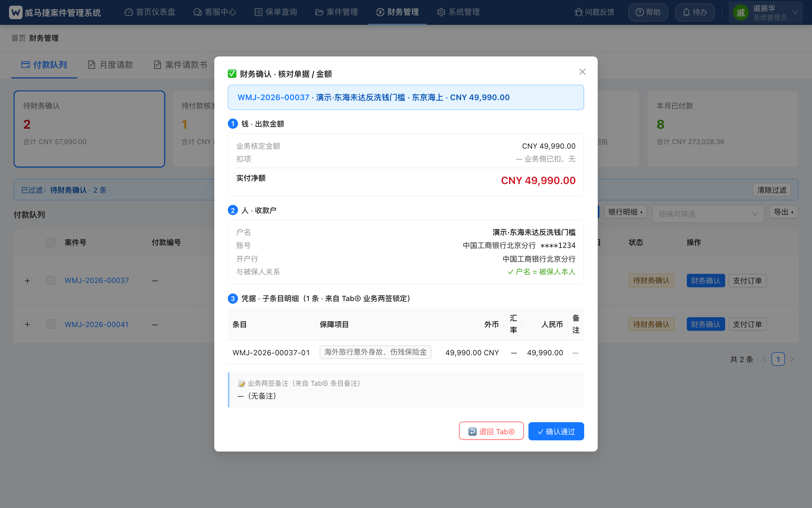Click the next page arrow in pagination

[792, 359]
